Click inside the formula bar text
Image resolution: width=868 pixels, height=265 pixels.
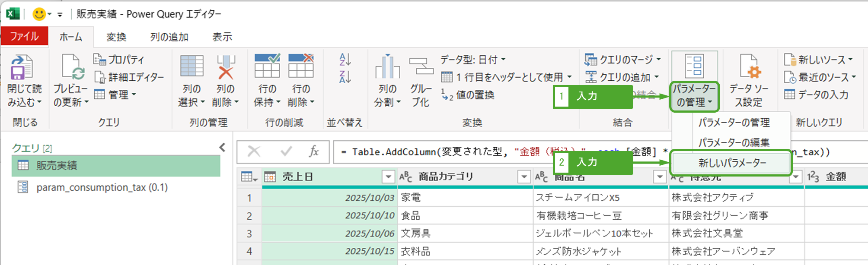(432, 152)
